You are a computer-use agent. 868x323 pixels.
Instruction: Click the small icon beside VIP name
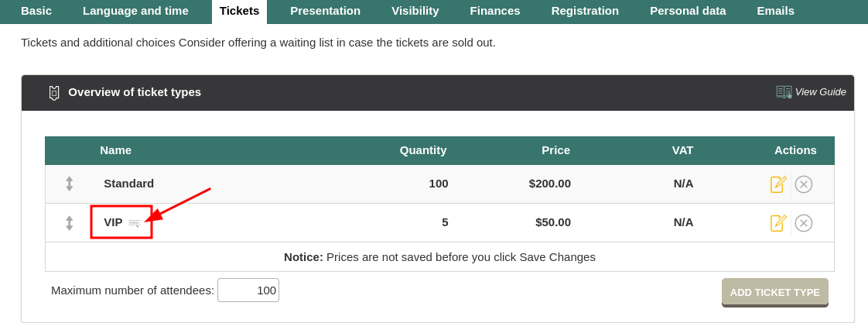pos(135,223)
